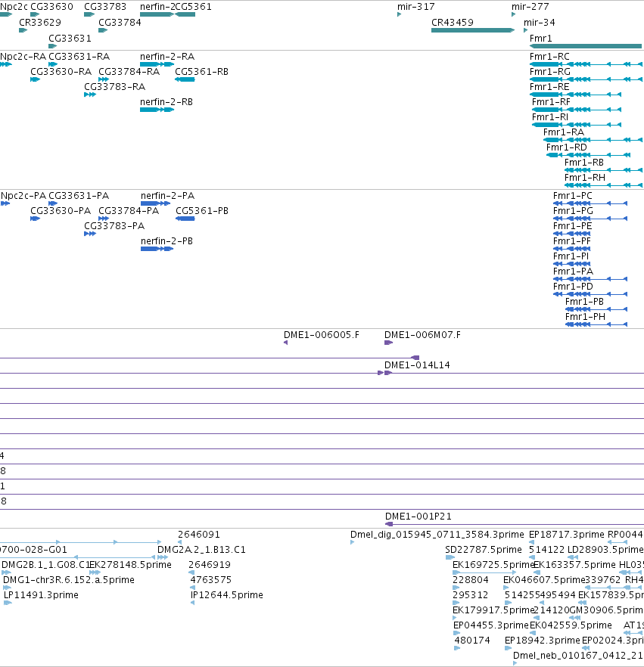Open the CG33783-RA transcript

tap(115, 87)
